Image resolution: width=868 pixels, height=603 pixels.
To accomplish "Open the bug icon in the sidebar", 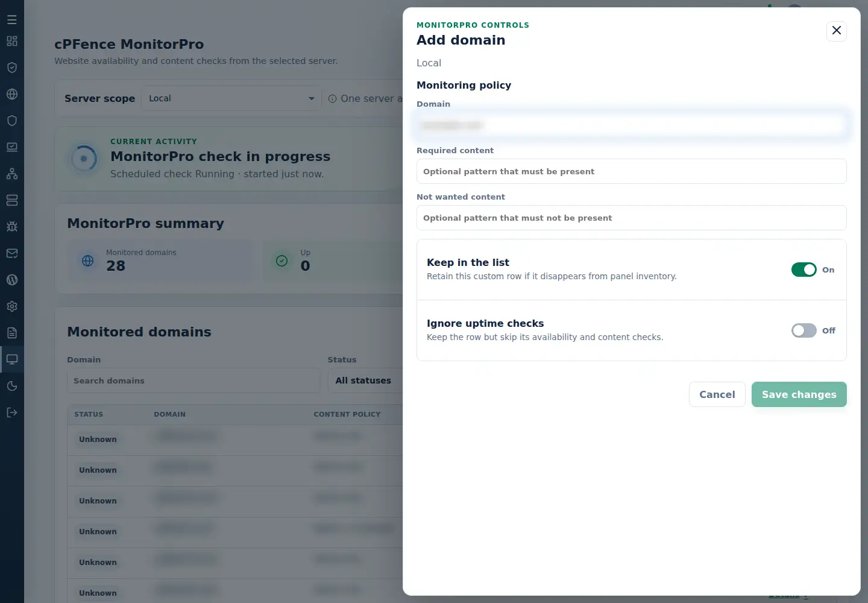I will (12, 227).
